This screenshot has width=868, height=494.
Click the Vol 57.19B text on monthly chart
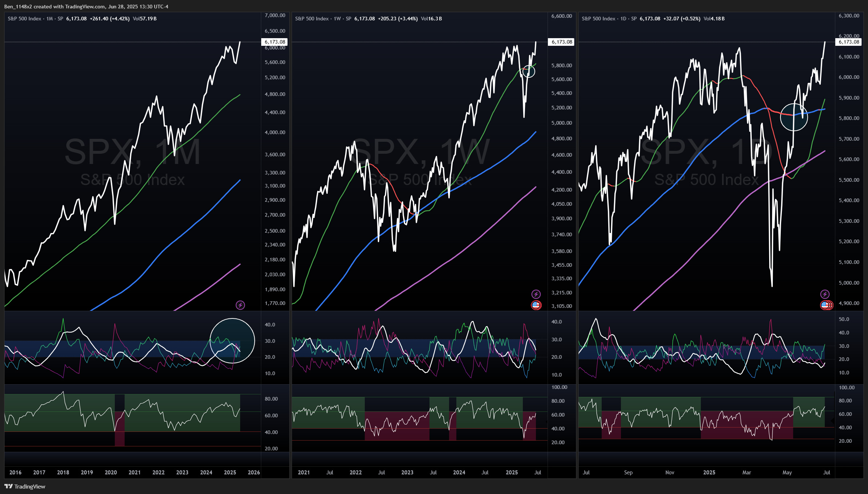pos(145,19)
